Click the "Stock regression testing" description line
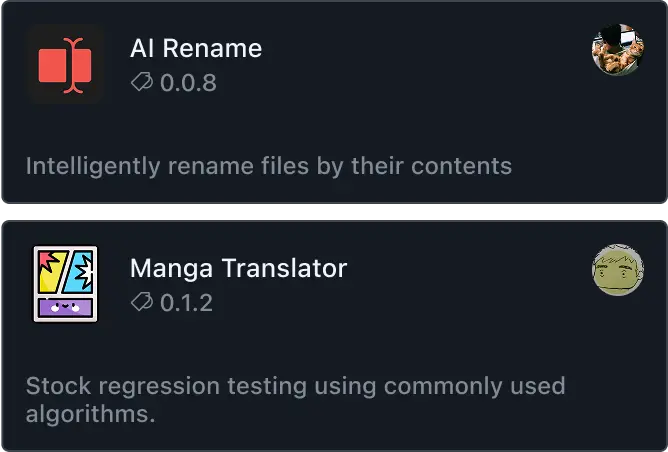This screenshot has width=668, height=452. [x=295, y=385]
